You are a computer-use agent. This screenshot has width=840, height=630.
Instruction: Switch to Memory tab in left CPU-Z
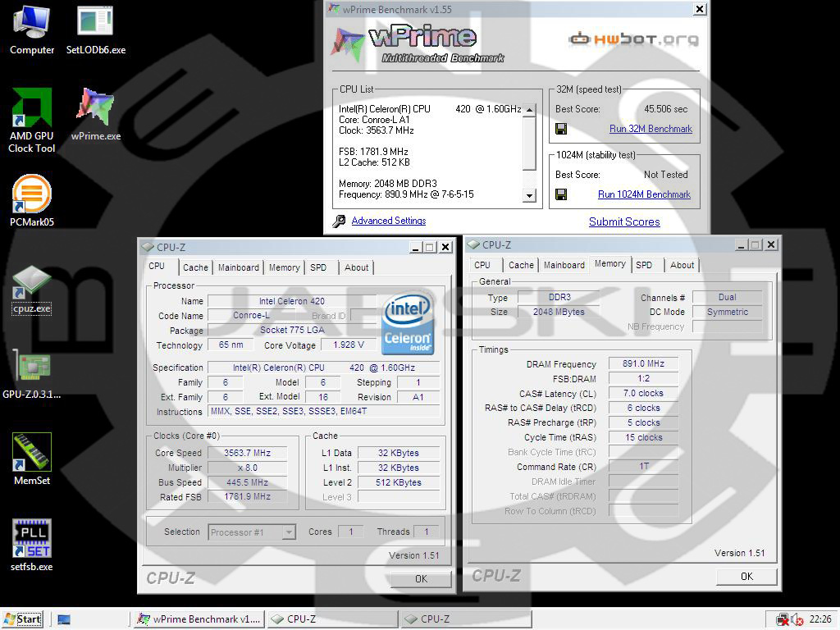[284, 267]
